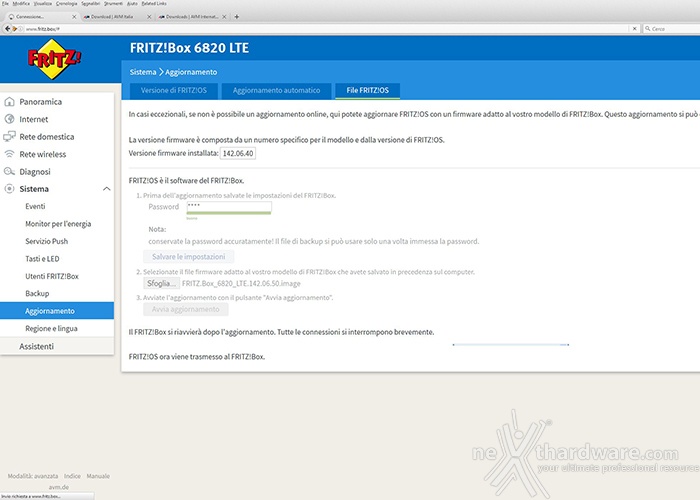Close the Downloads AVM International tab
This screenshot has width=700, height=500.
pos(224,17)
